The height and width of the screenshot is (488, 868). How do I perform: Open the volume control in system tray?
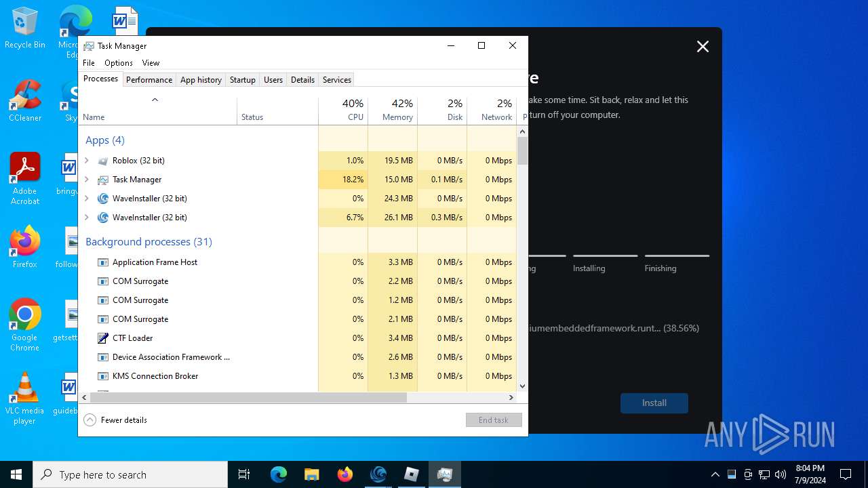(x=781, y=474)
